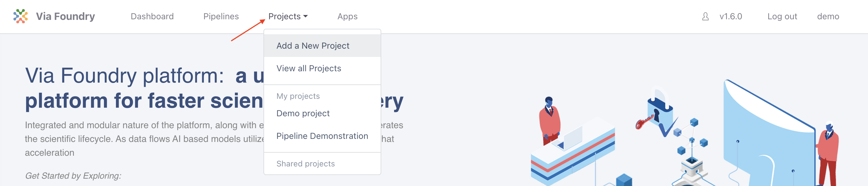The height and width of the screenshot is (186, 868).
Task: Click the demo username link
Action: pyautogui.click(x=828, y=16)
